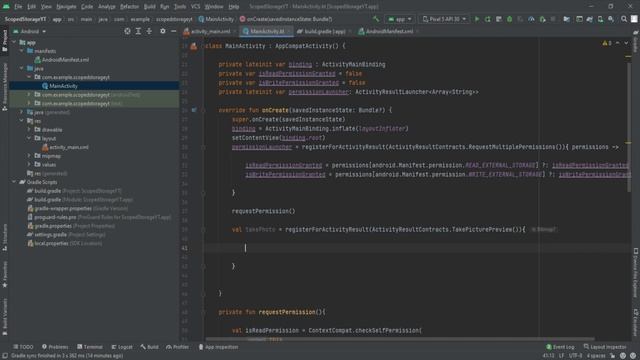640x360 pixels.
Task: Open the File menu
Action: [x=18, y=7]
